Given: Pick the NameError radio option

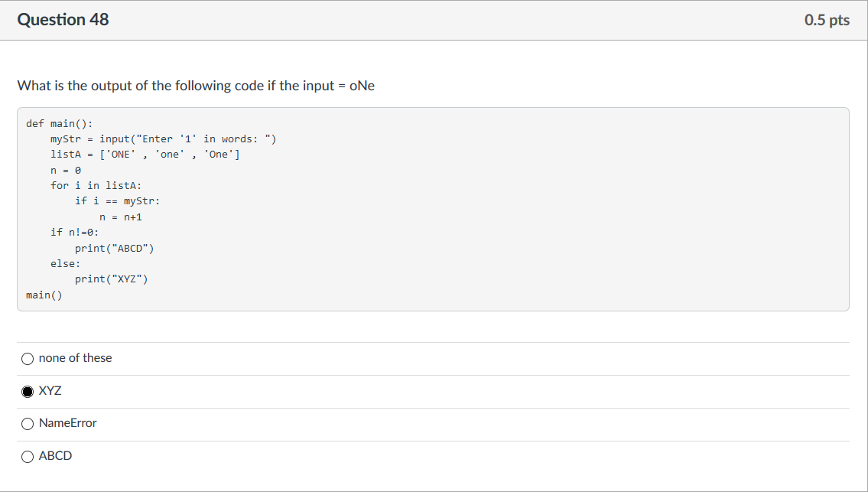Looking at the screenshot, I should [28, 423].
